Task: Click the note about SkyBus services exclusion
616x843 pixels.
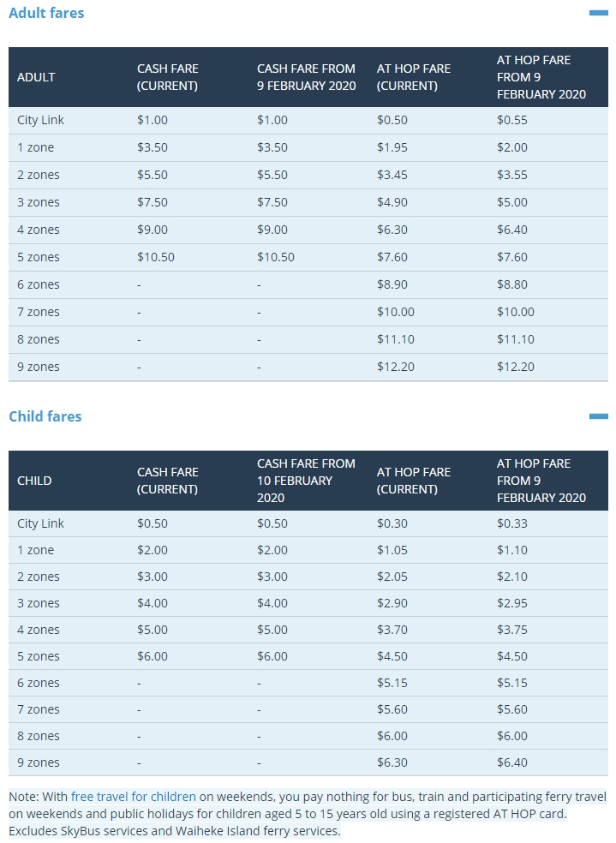Action: pos(175,831)
